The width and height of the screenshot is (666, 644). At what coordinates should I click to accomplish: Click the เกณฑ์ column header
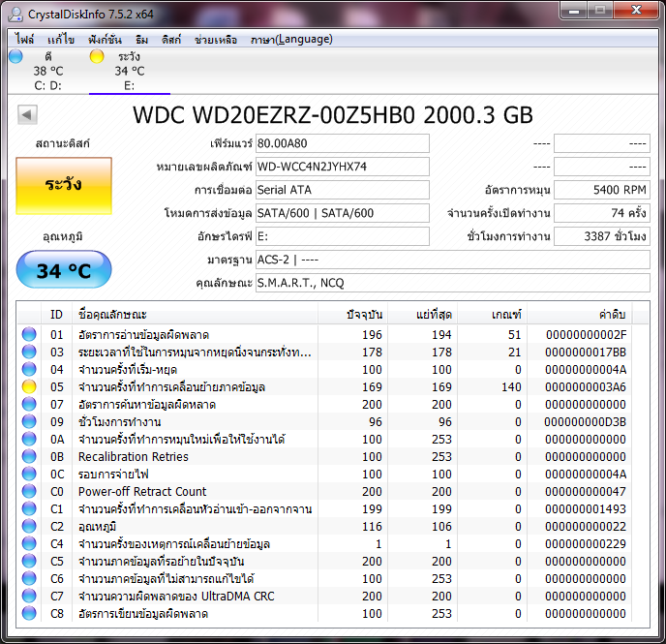(492, 315)
